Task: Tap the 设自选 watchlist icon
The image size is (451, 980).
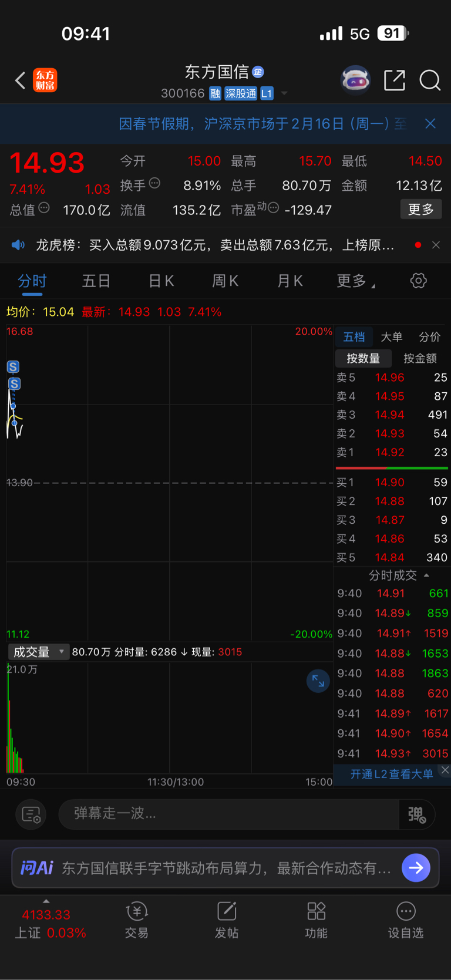Action: point(406,920)
